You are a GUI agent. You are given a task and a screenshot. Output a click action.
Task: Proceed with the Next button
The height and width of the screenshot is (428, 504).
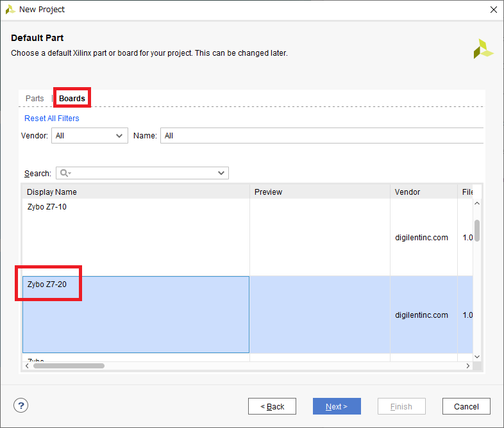[337, 406]
